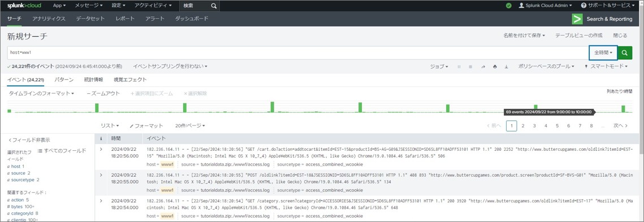Collapse sidebar with フィールド非表示
The width and height of the screenshot is (644, 222).
coord(29,140)
